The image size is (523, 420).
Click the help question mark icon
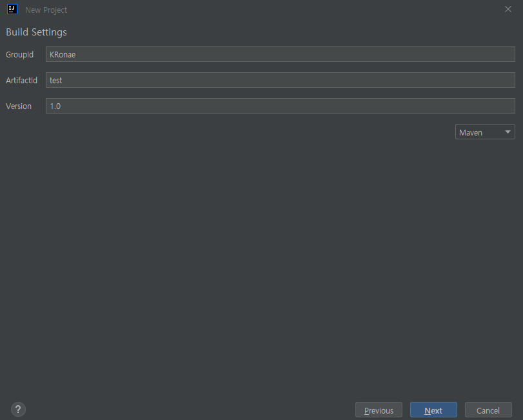(x=18, y=409)
